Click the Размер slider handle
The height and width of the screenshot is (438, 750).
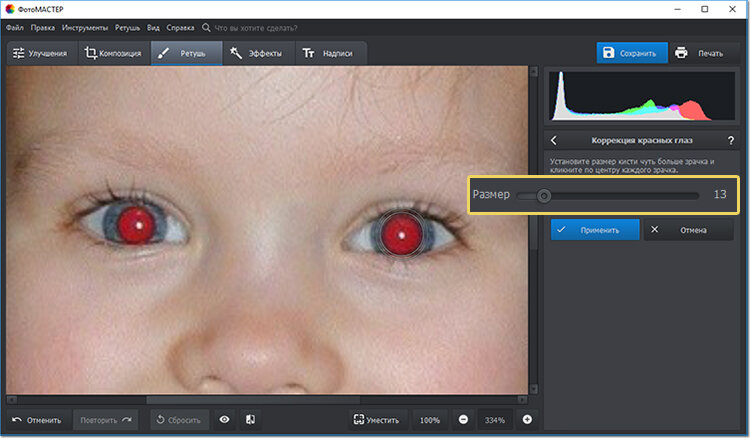pyautogui.click(x=543, y=195)
